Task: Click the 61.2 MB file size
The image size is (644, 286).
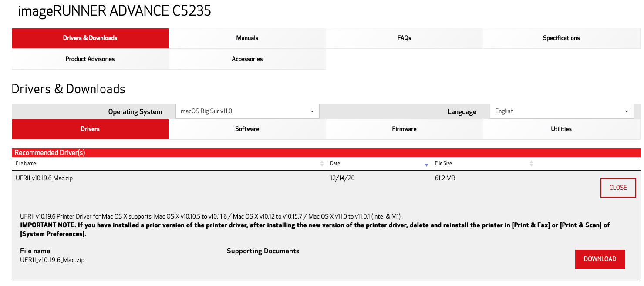Action: coord(445,178)
